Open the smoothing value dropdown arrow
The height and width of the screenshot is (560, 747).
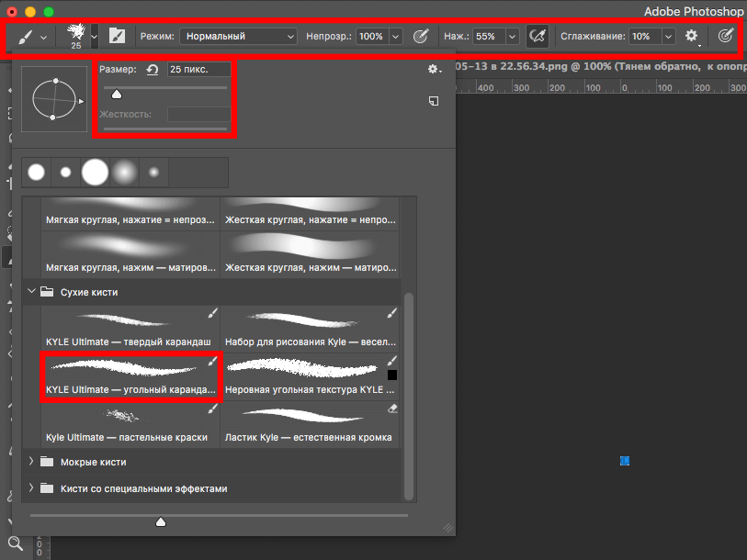tap(668, 37)
